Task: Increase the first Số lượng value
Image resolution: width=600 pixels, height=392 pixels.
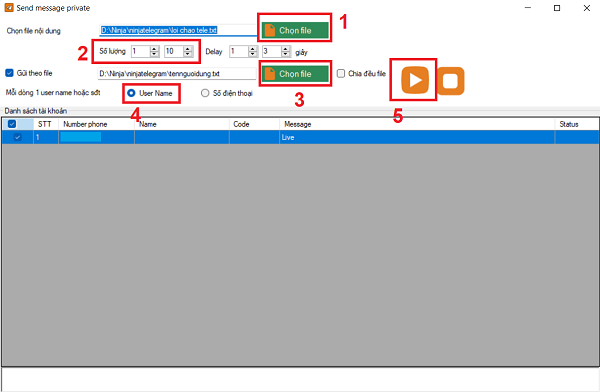Action: click(154, 49)
